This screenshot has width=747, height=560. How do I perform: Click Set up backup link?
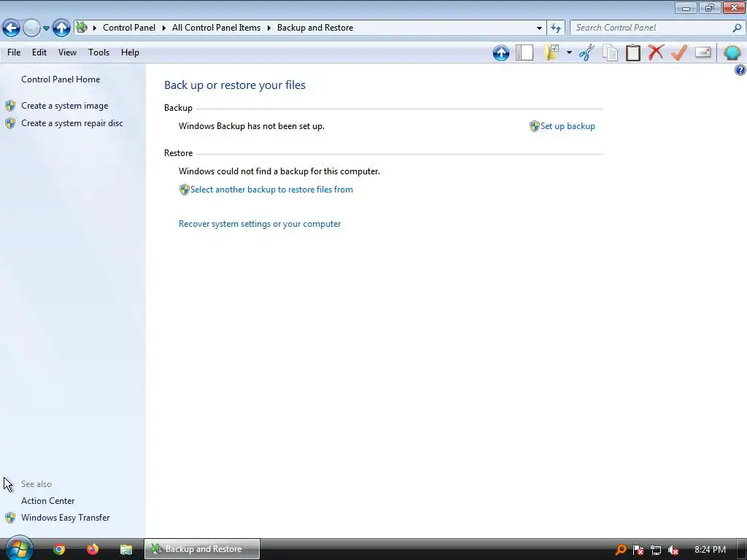click(x=568, y=126)
